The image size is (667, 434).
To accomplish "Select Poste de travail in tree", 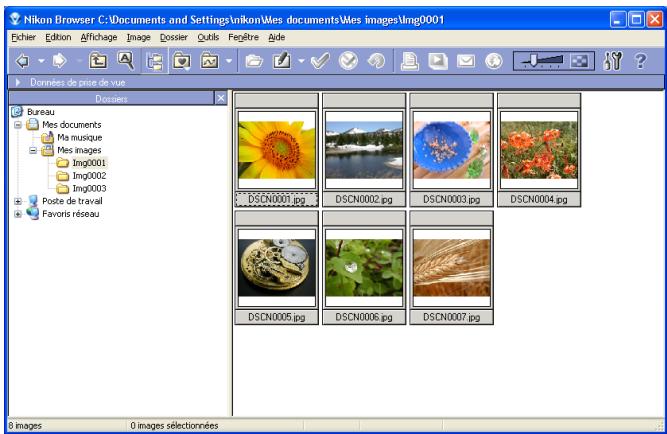I will [72, 201].
